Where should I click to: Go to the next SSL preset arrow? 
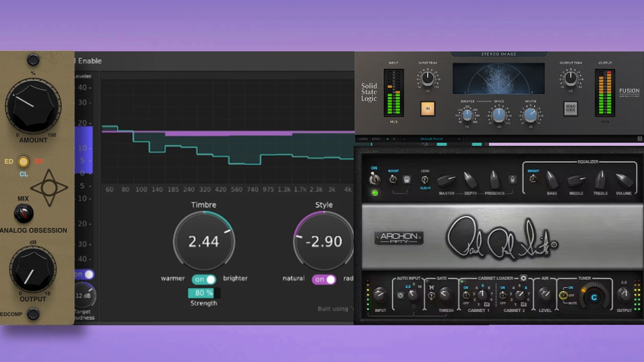(x=459, y=139)
